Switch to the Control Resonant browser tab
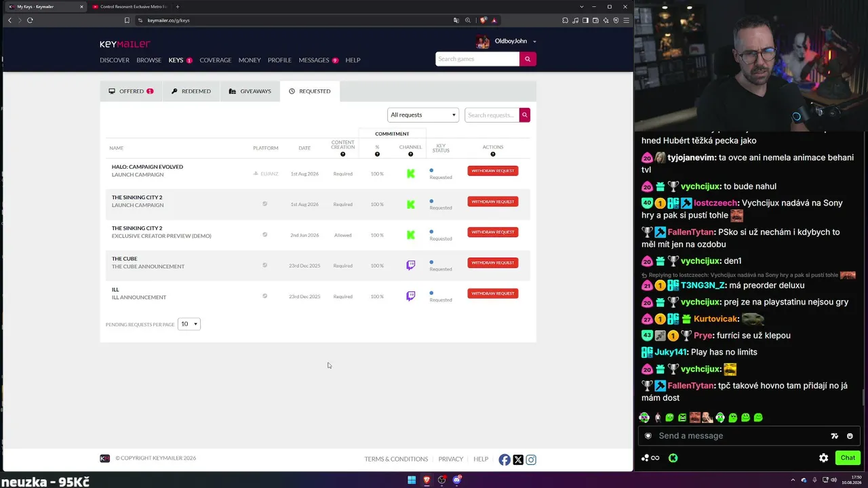 (130, 7)
